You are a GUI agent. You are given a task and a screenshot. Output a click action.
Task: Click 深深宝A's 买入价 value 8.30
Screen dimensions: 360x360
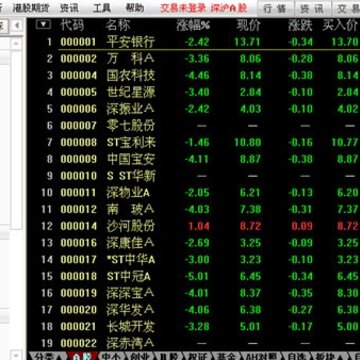(x=348, y=293)
